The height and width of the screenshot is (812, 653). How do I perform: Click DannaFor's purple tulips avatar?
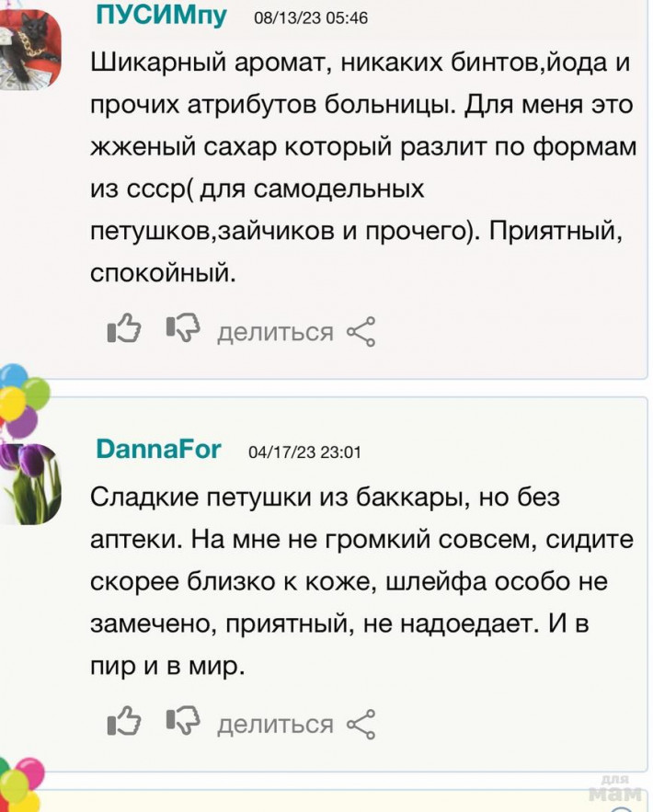click(x=30, y=483)
